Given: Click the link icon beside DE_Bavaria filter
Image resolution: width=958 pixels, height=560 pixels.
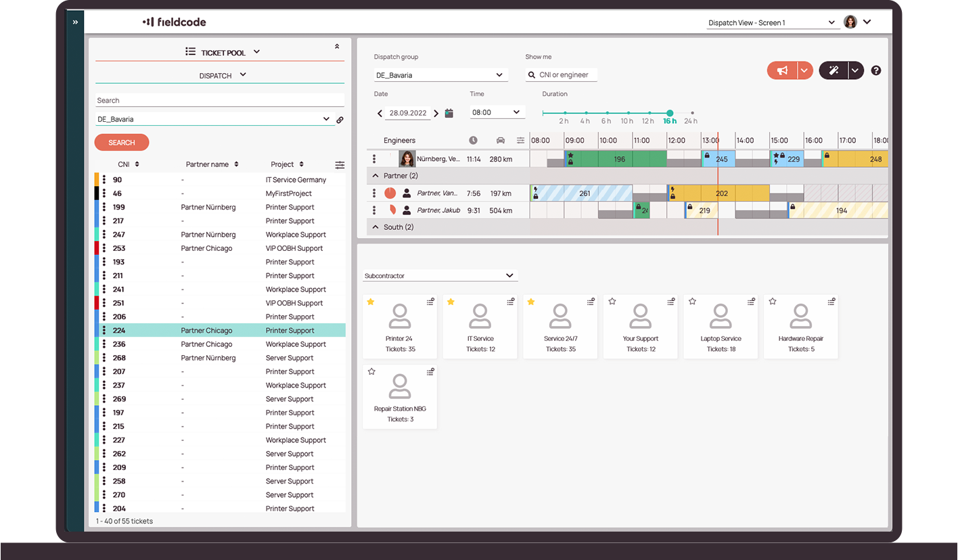Looking at the screenshot, I should [x=340, y=120].
